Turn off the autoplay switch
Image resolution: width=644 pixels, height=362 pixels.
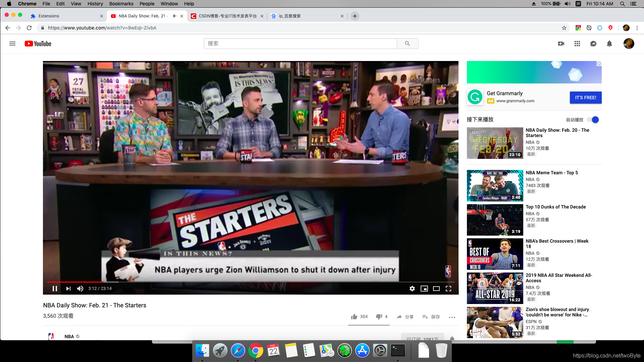[593, 120]
